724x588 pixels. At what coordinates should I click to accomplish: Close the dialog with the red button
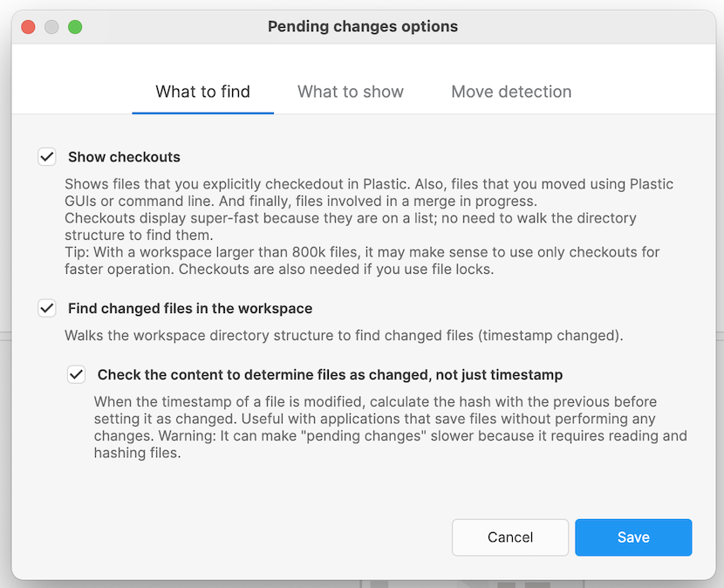(x=28, y=27)
